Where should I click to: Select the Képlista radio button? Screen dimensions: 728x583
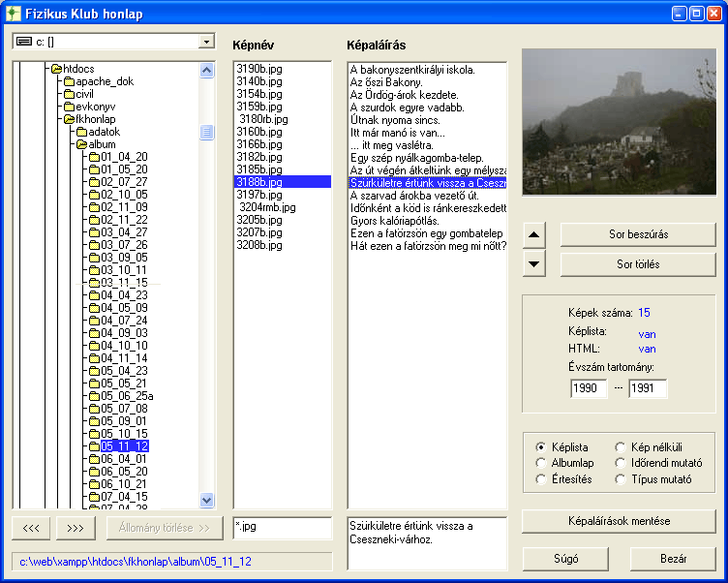[x=540, y=447]
